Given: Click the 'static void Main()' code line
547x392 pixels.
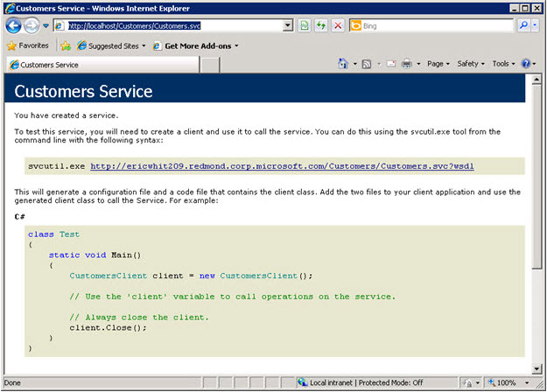Looking at the screenshot, I should 95,255.
